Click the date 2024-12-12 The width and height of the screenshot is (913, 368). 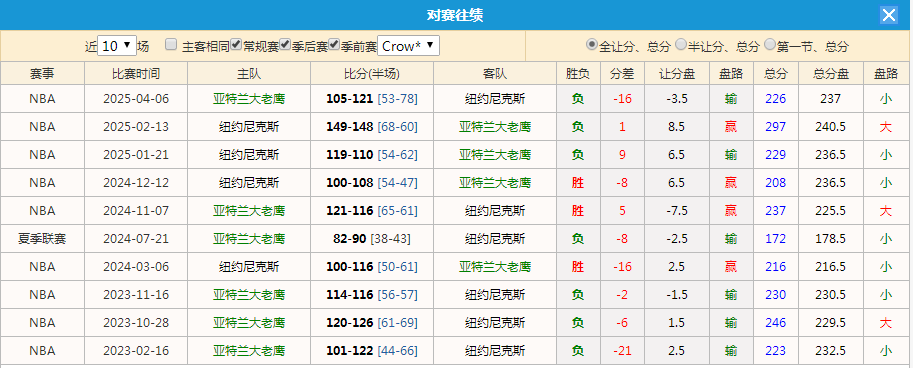tap(136, 183)
